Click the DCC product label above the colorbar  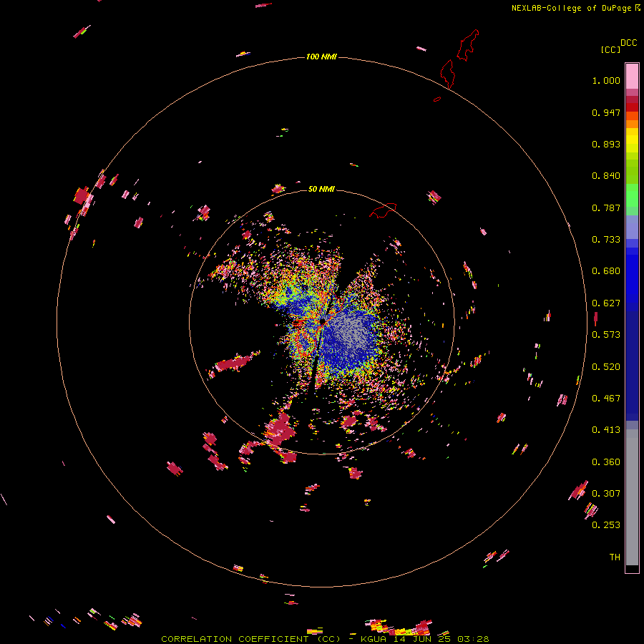(x=629, y=43)
